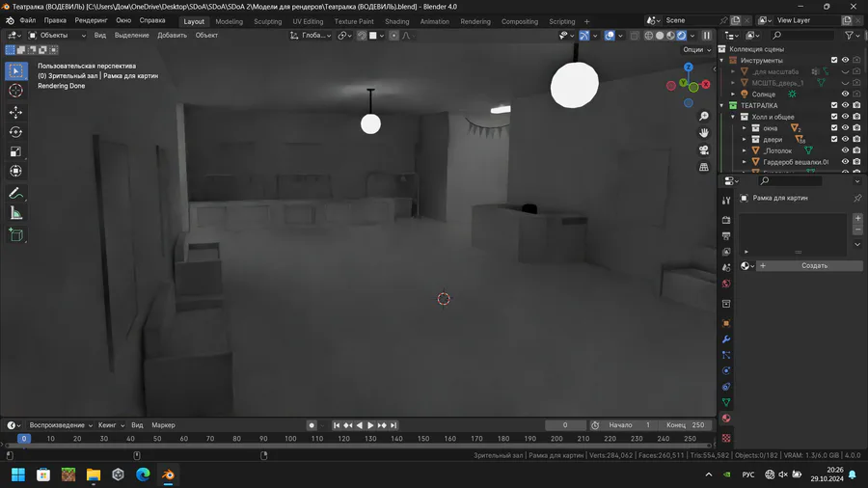
Task: Pick the Annotate pencil tool
Action: coord(15,193)
